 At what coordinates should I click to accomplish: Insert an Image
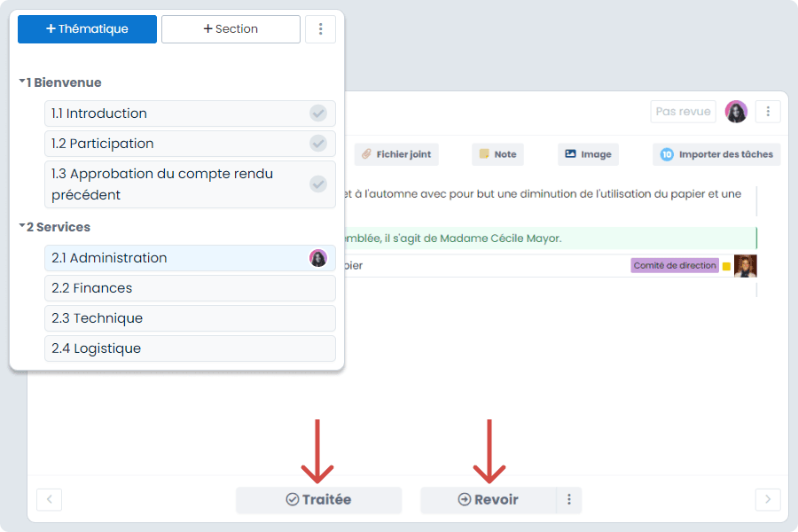tap(589, 154)
